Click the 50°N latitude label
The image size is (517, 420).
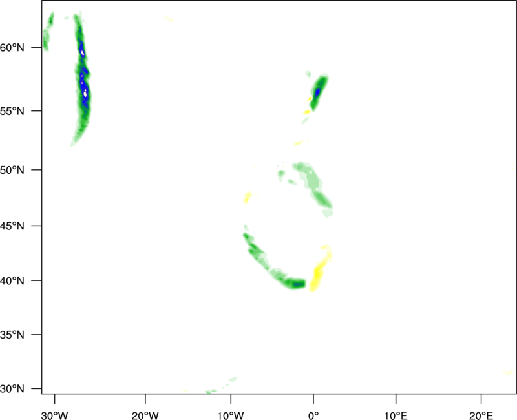(12, 170)
